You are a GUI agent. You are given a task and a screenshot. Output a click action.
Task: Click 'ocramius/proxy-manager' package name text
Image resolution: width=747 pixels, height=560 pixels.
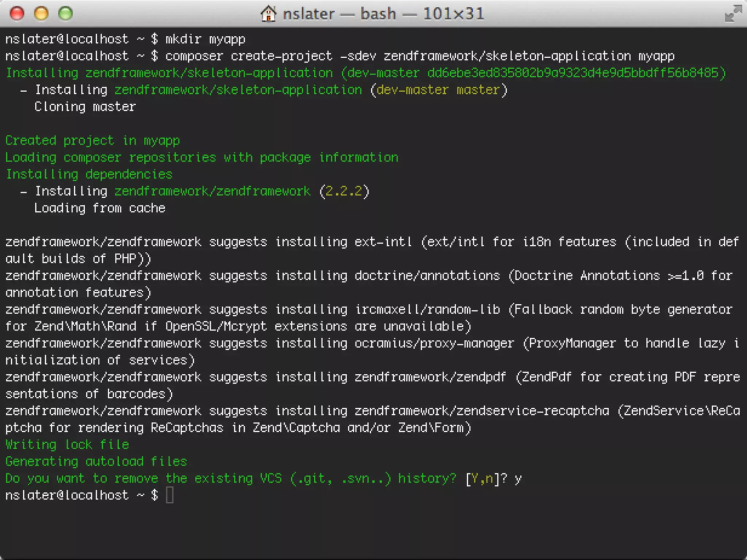coord(434,343)
